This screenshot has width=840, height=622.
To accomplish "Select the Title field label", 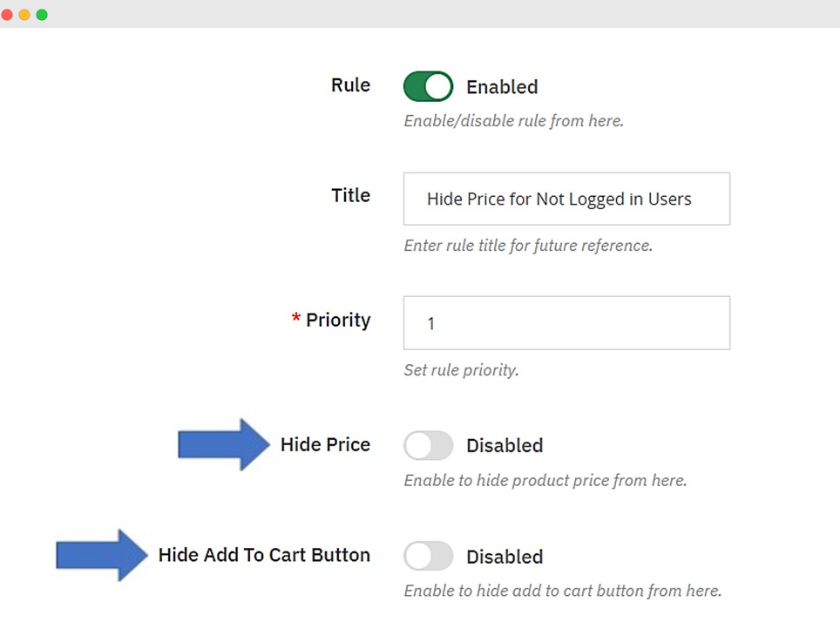I will [x=350, y=195].
